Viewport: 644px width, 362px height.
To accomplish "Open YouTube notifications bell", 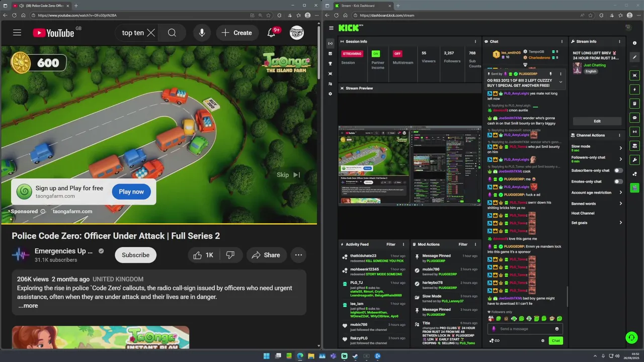I will click(x=271, y=33).
